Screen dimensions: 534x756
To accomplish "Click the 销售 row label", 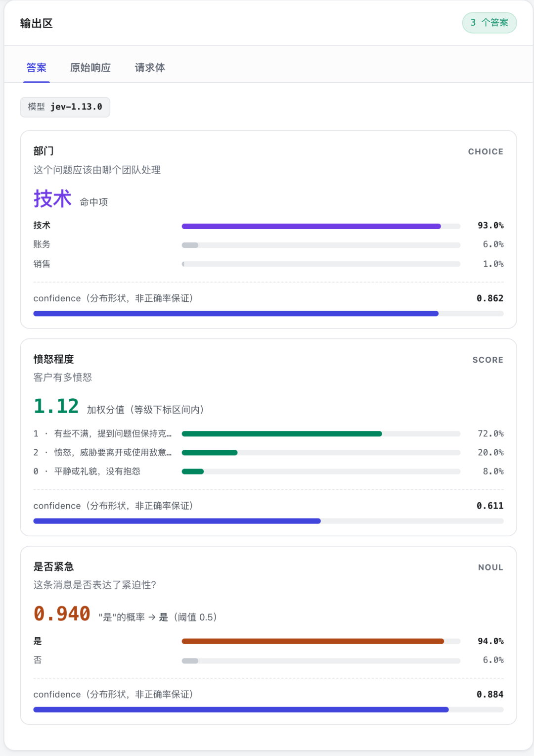I will pos(42,264).
